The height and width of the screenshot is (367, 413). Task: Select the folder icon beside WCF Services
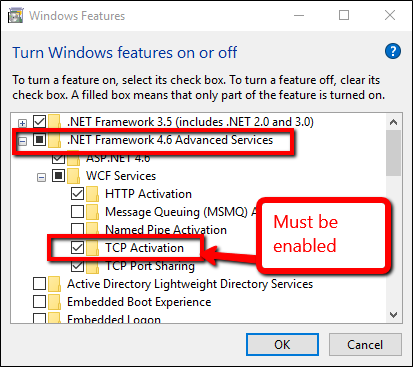tap(73, 176)
